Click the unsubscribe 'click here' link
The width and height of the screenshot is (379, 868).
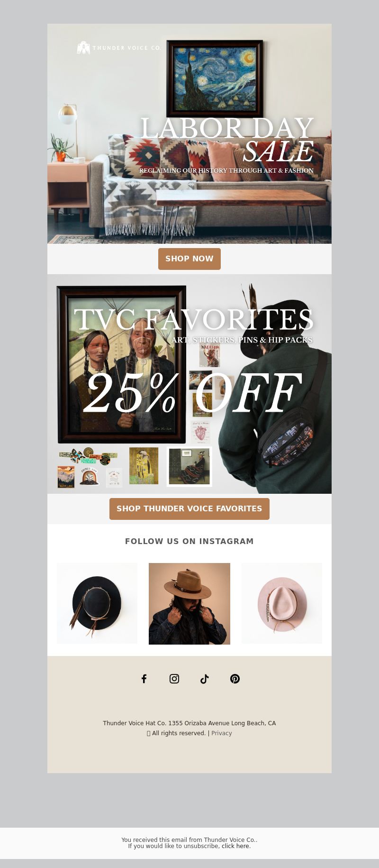coord(235,846)
